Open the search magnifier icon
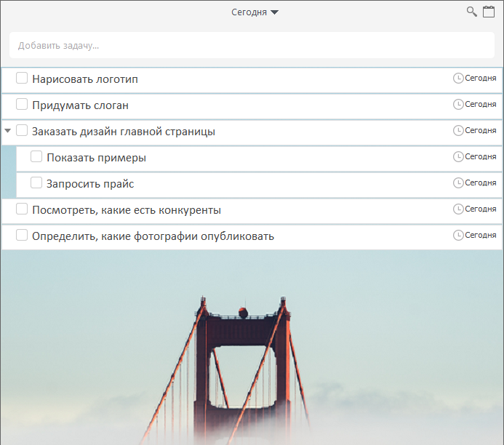 (471, 12)
